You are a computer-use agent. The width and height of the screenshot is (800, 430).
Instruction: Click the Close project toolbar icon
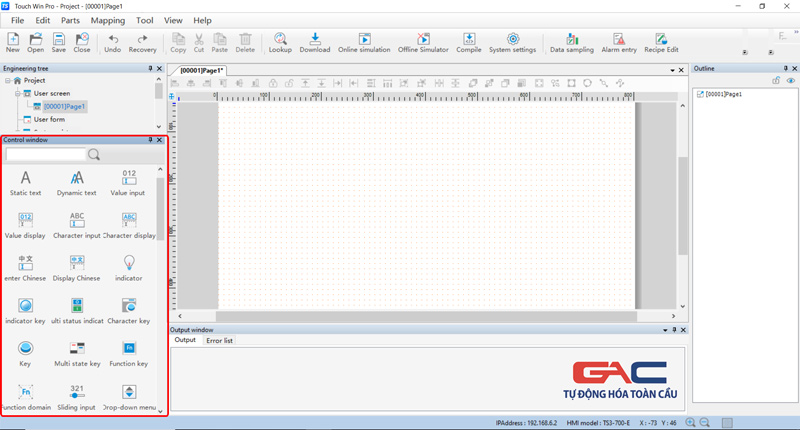click(82, 43)
